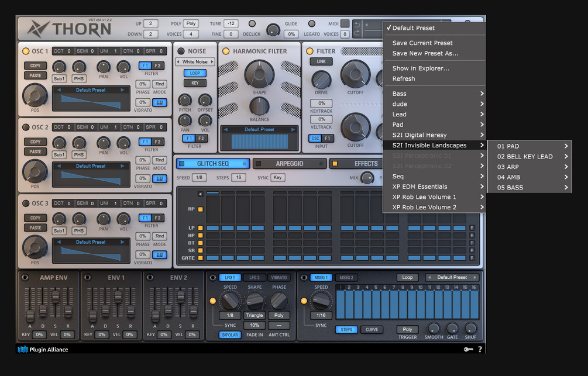Click the Filter CUTOFF knob

point(355,74)
